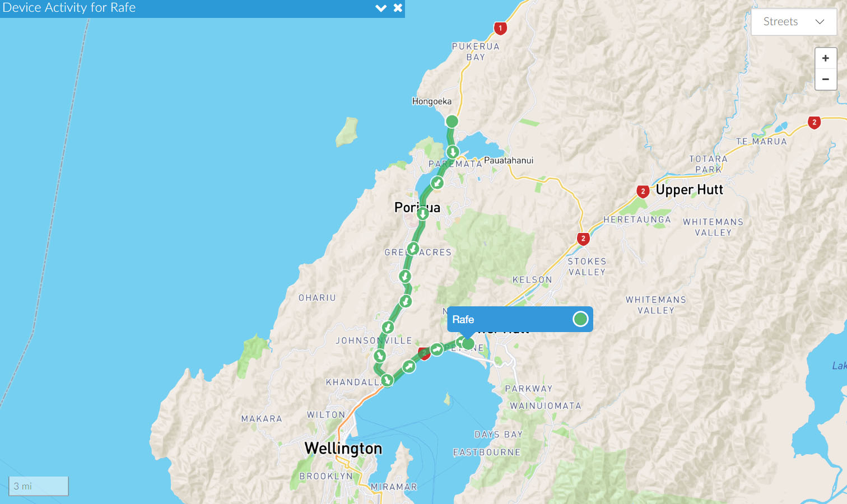The image size is (847, 504).
Task: Zoom out with the minus button
Action: [x=826, y=80]
